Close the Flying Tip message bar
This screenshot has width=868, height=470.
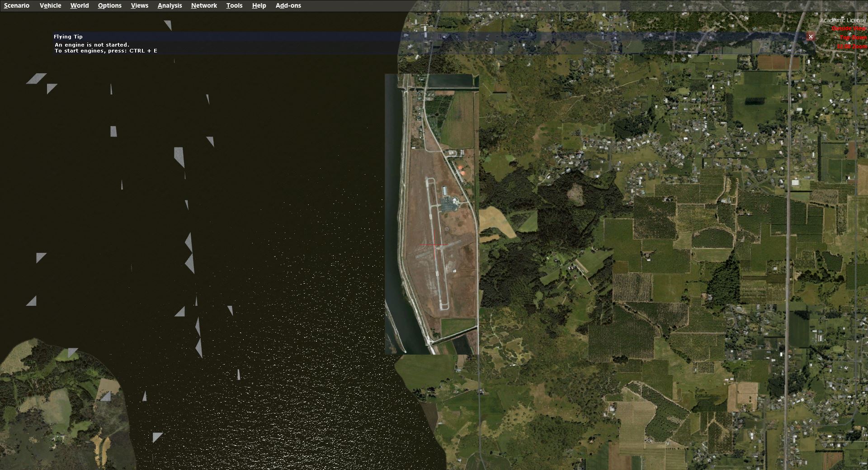tap(811, 37)
